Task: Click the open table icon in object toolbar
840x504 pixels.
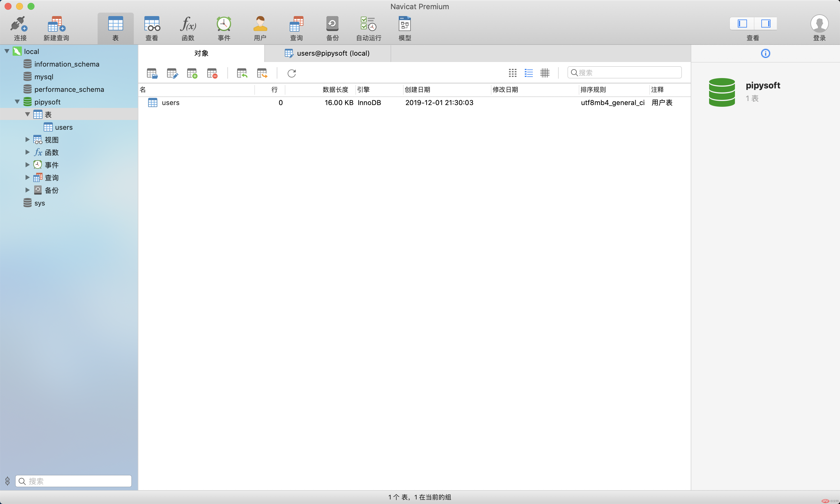Action: pyautogui.click(x=152, y=73)
